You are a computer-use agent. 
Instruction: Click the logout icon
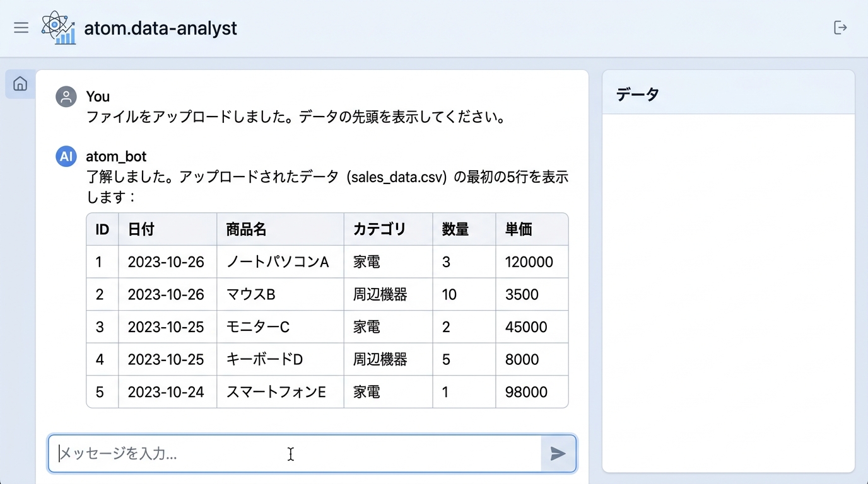[840, 28]
